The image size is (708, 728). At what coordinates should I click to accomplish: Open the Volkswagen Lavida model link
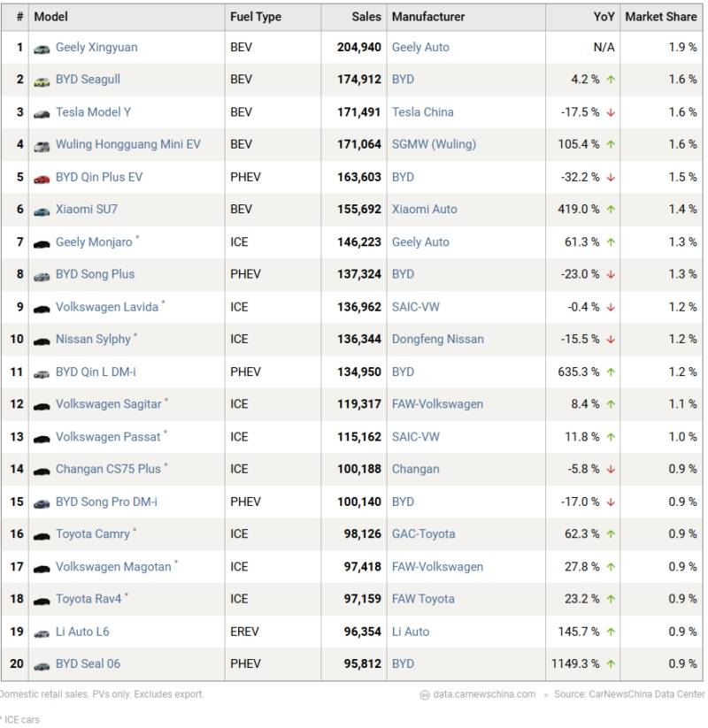(106, 307)
